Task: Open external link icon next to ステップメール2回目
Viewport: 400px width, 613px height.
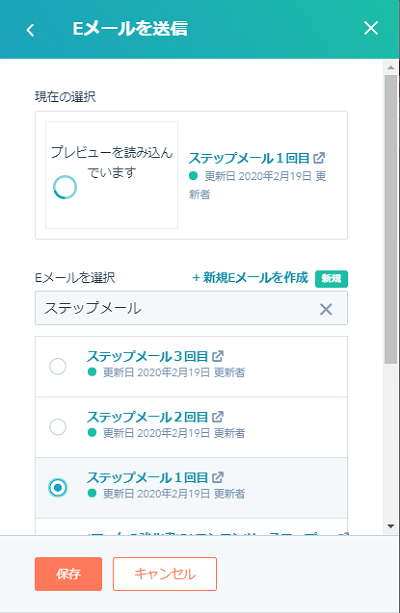Action: click(x=217, y=417)
